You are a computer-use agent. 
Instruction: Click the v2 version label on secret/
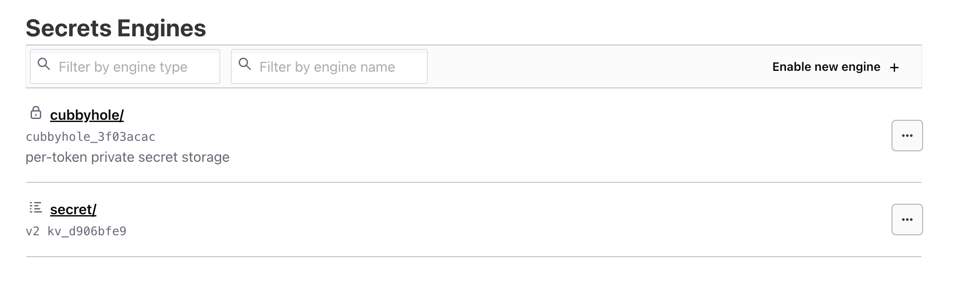tap(32, 231)
